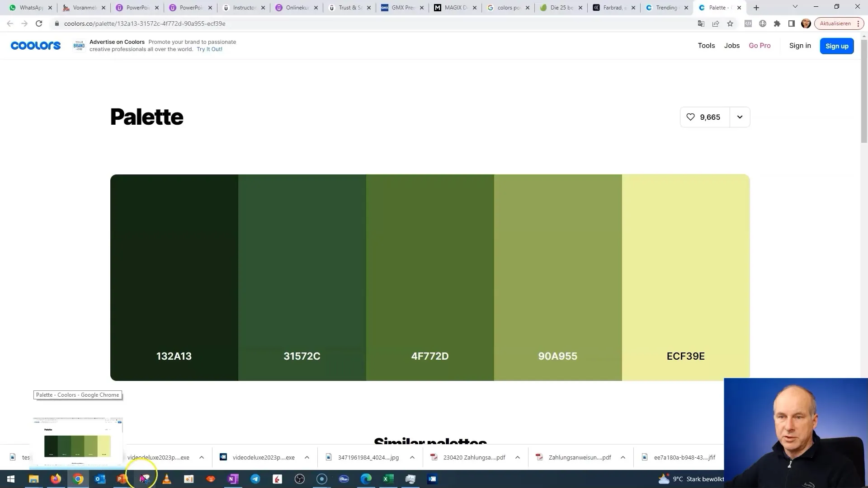Open the tab search chevron
Image resolution: width=868 pixels, height=488 pixels.
[795, 7]
